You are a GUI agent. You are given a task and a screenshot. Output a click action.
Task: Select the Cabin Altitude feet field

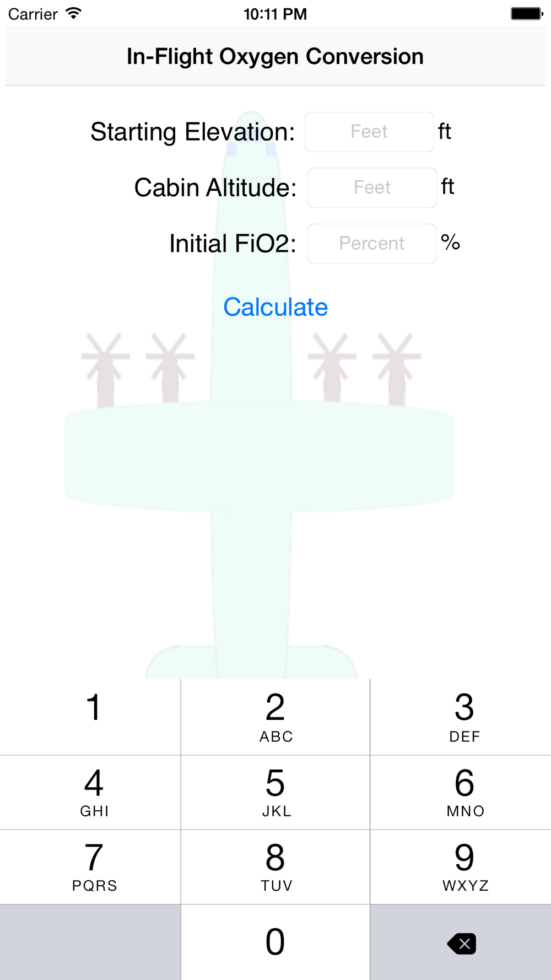click(x=372, y=187)
